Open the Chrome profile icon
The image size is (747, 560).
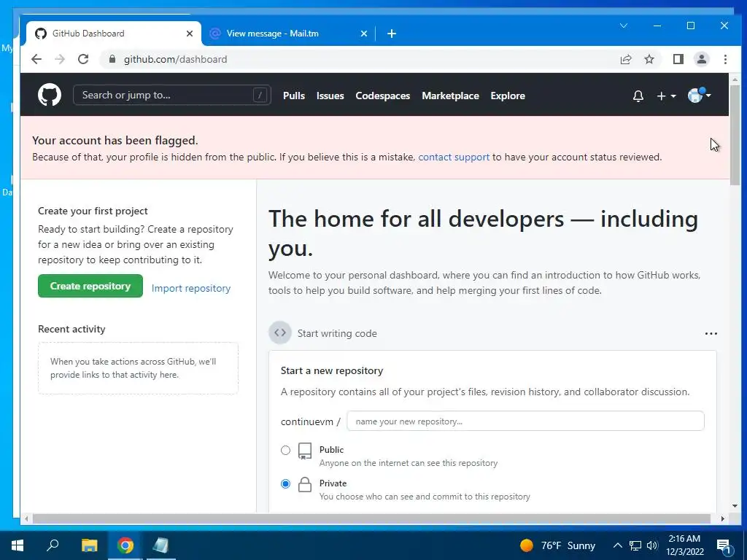[701, 59]
